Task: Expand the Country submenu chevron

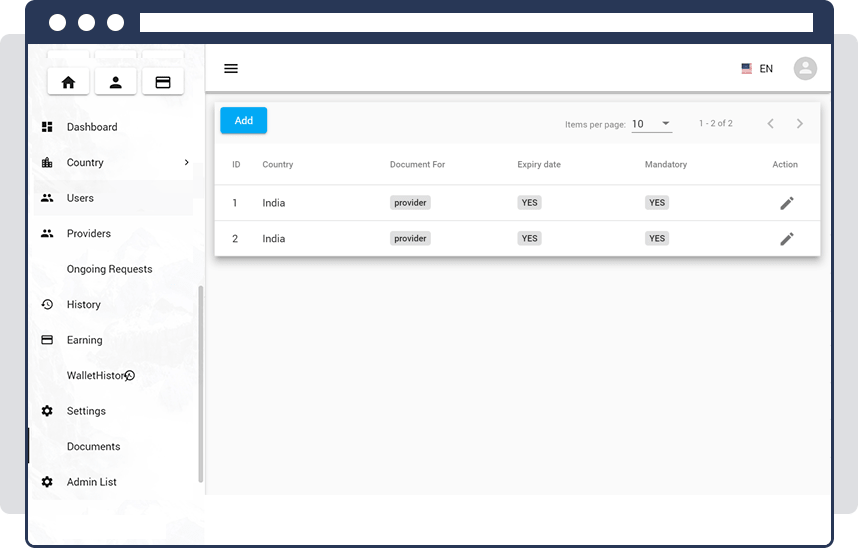Action: point(187,163)
